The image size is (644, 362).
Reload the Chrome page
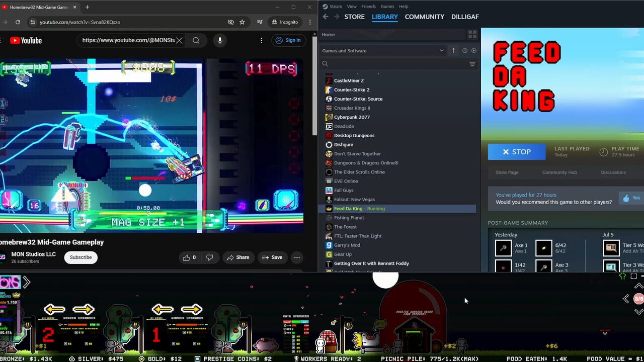tap(18, 22)
